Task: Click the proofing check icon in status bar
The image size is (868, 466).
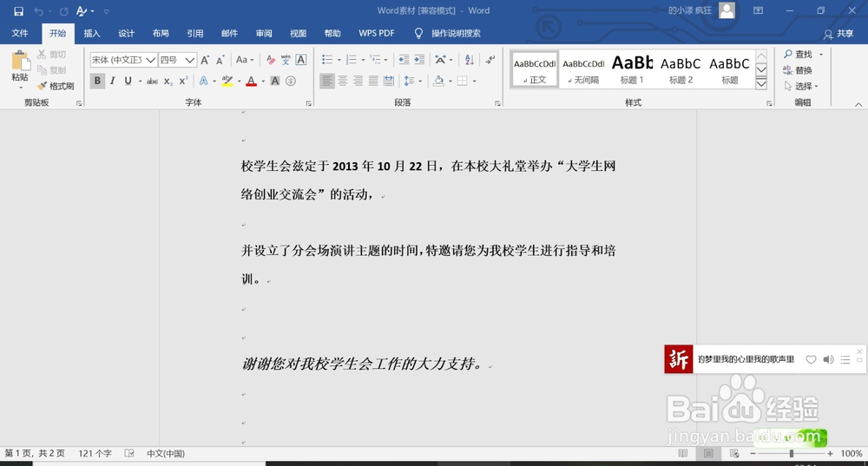Action: [129, 453]
